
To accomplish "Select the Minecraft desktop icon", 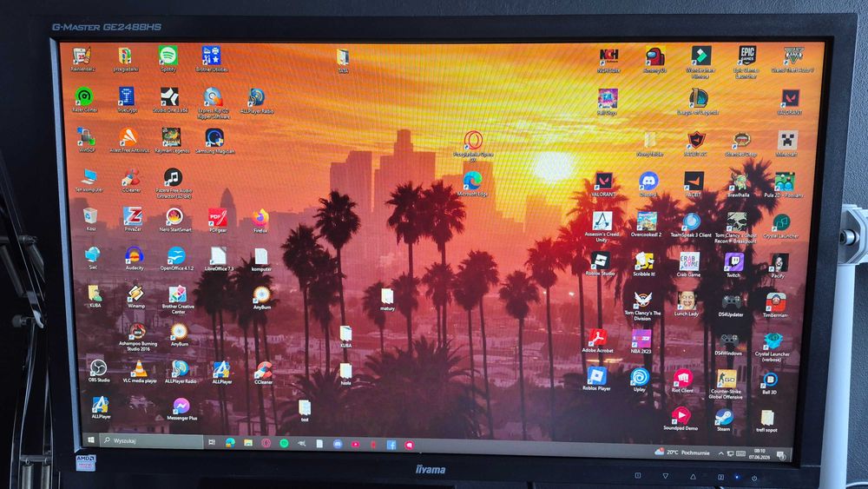I will (x=786, y=144).
